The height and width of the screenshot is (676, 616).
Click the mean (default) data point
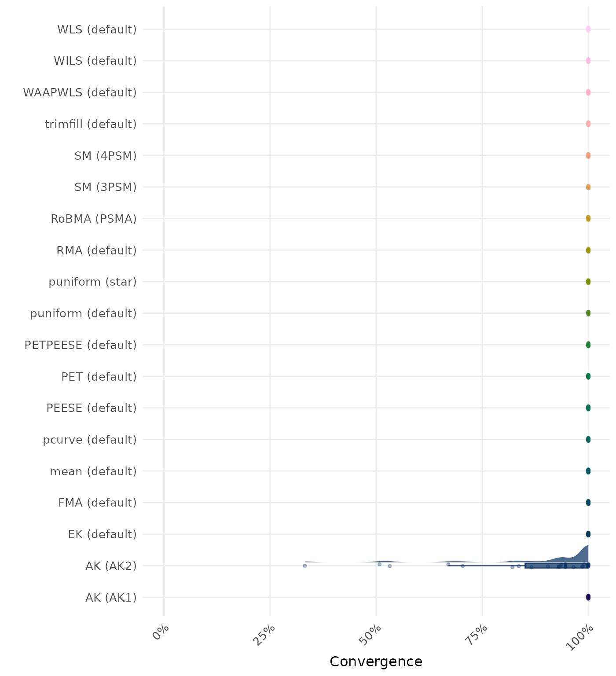coord(588,471)
